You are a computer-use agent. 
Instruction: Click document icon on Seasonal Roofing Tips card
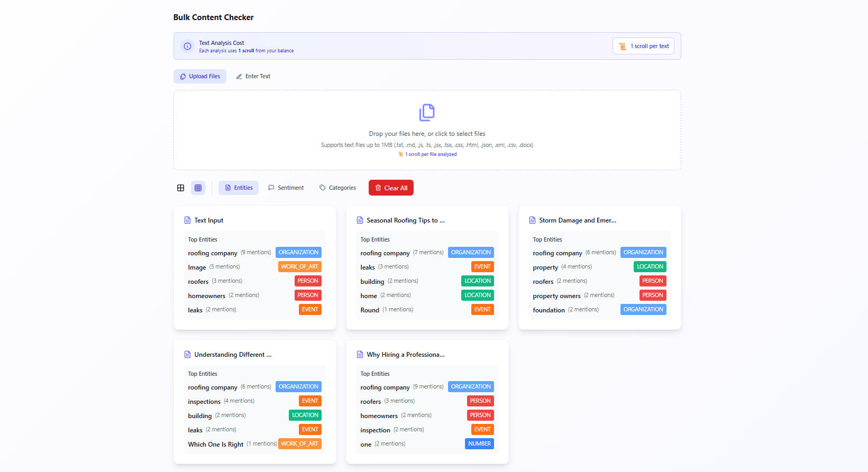pyautogui.click(x=360, y=220)
